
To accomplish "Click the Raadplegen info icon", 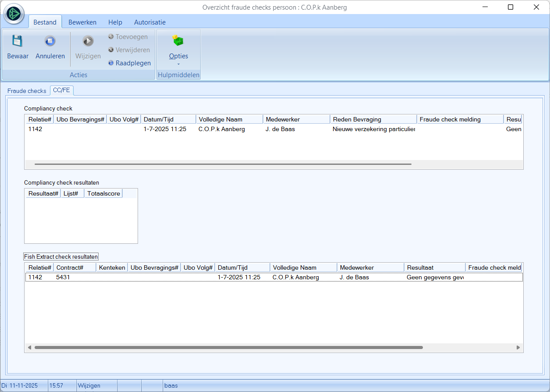I will point(111,63).
